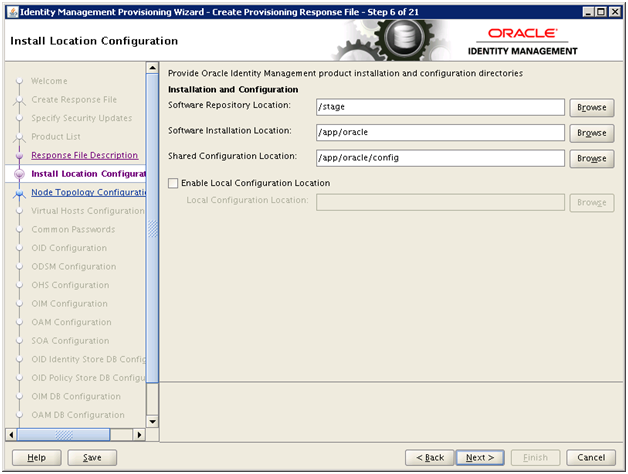
Task: Click the OID Configuration step
Action: [69, 248]
